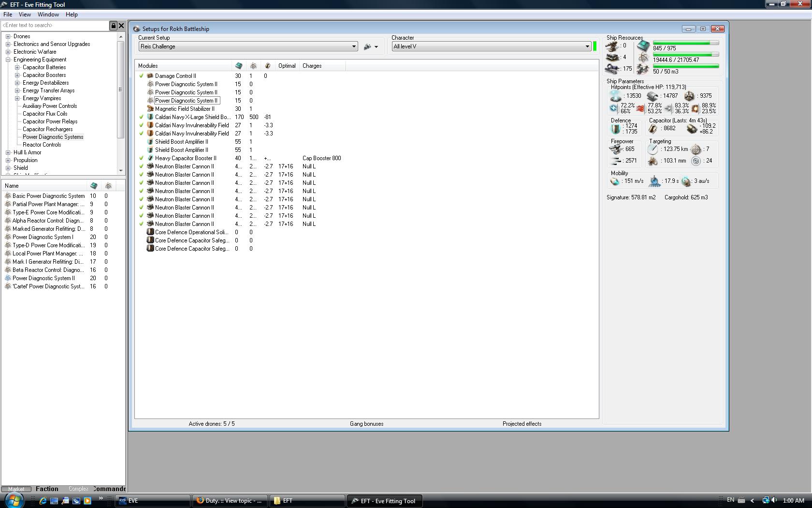Click the taskbar clock showing 1:00 AM

click(794, 501)
